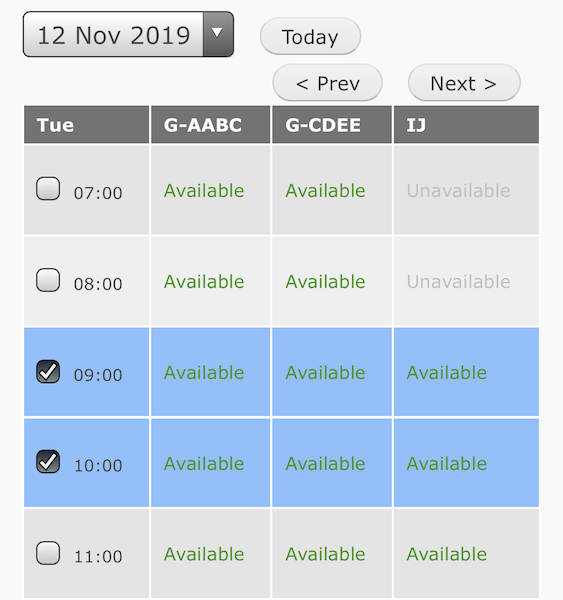Image resolution: width=563 pixels, height=600 pixels.
Task: Go to the previous day with Prev
Action: (327, 83)
